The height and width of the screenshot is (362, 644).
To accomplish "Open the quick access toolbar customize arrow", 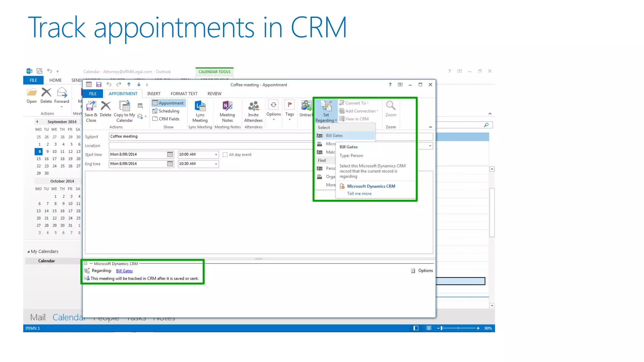I will (147, 85).
